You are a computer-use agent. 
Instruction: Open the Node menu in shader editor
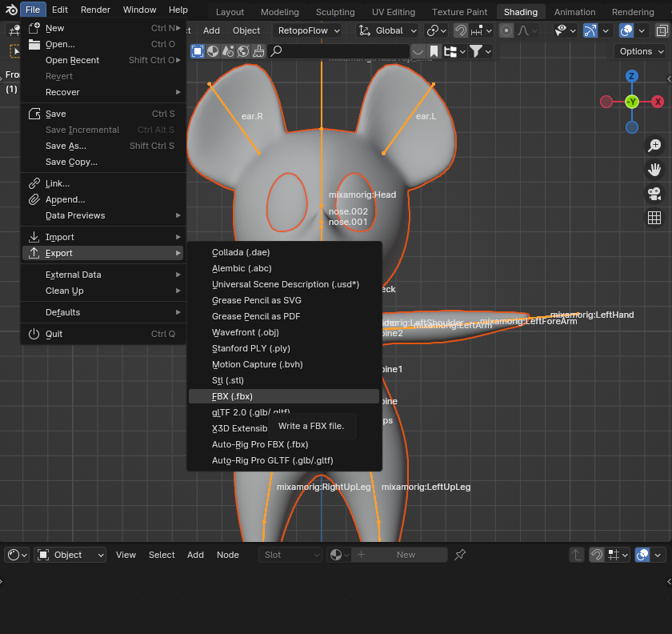click(227, 555)
